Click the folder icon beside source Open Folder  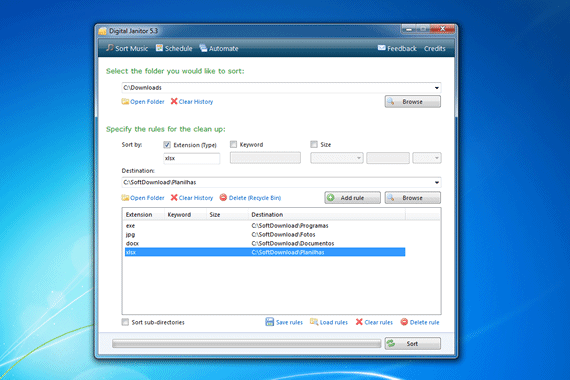pos(125,101)
